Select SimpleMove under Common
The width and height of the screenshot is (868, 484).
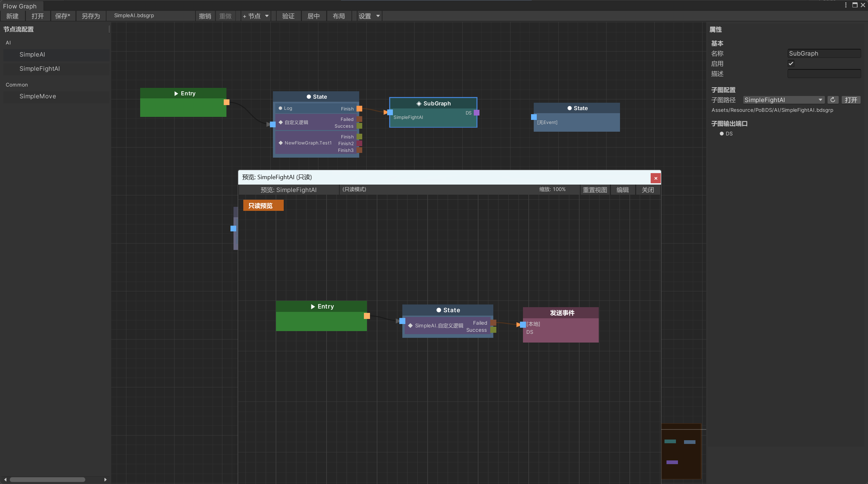tap(38, 96)
